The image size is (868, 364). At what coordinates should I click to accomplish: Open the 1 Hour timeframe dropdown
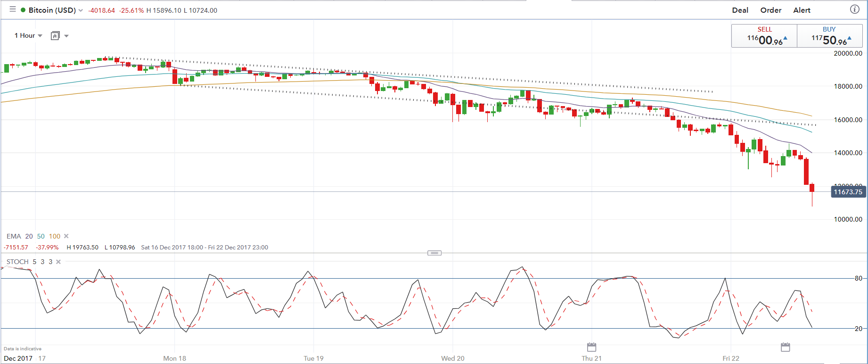28,36
